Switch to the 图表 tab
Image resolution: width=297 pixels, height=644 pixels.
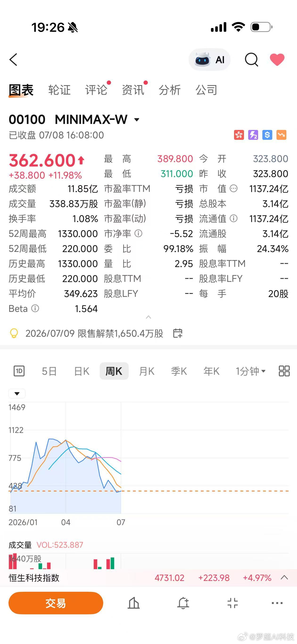21,90
